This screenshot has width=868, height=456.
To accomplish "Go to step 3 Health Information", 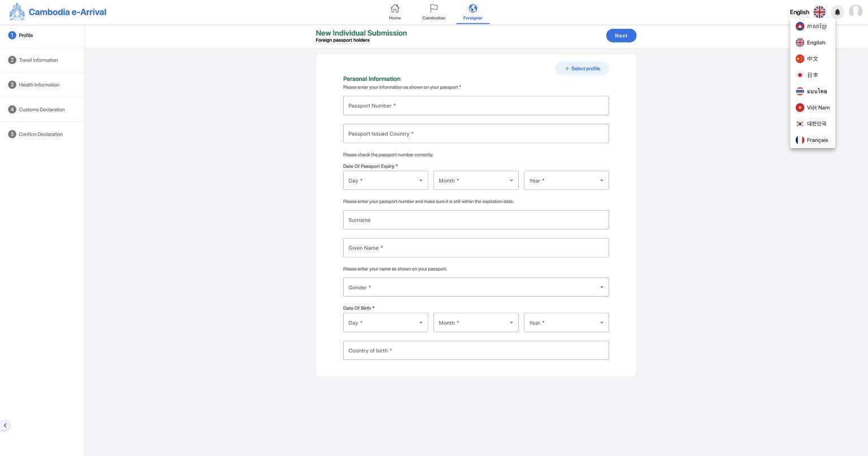I will click(x=42, y=85).
